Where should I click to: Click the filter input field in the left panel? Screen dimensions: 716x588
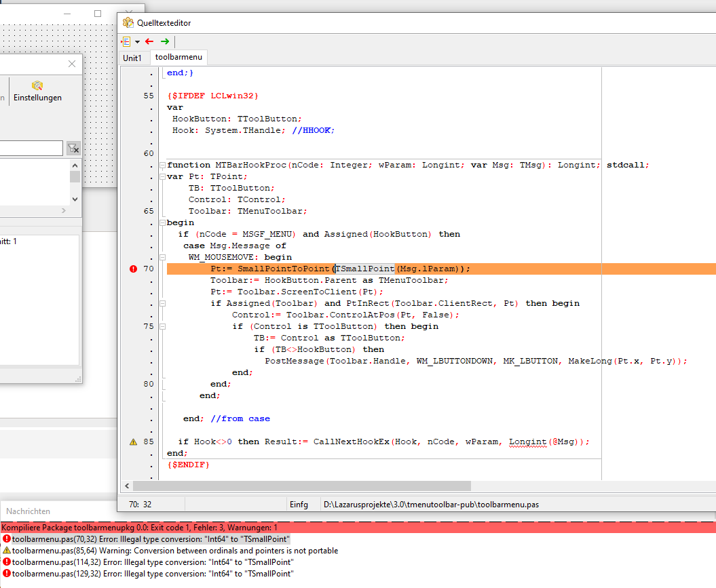[x=31, y=149]
